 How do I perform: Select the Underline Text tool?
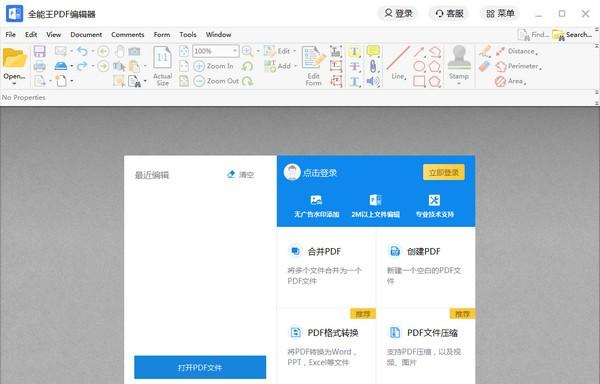point(355,81)
